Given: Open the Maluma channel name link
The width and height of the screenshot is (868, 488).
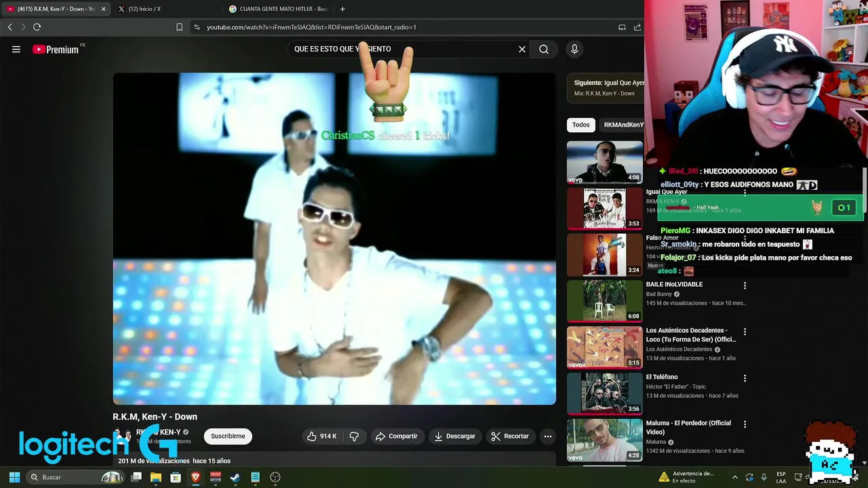Looking at the screenshot, I should pos(656,442).
